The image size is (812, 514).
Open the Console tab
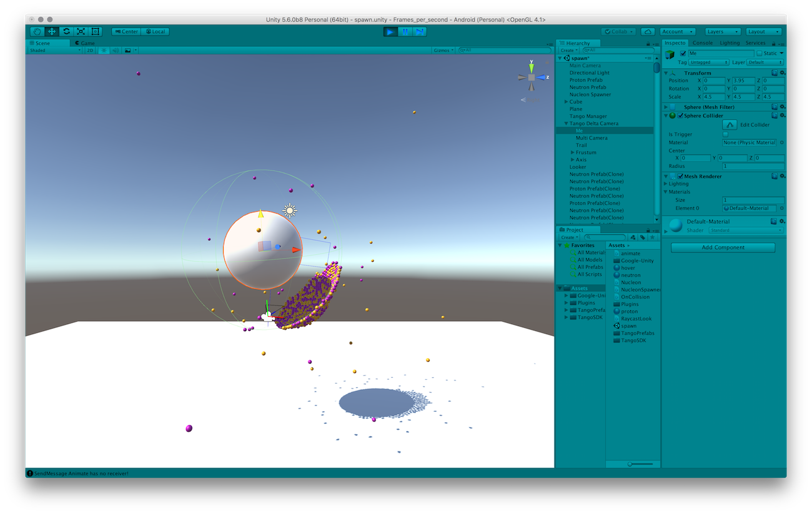pos(703,42)
